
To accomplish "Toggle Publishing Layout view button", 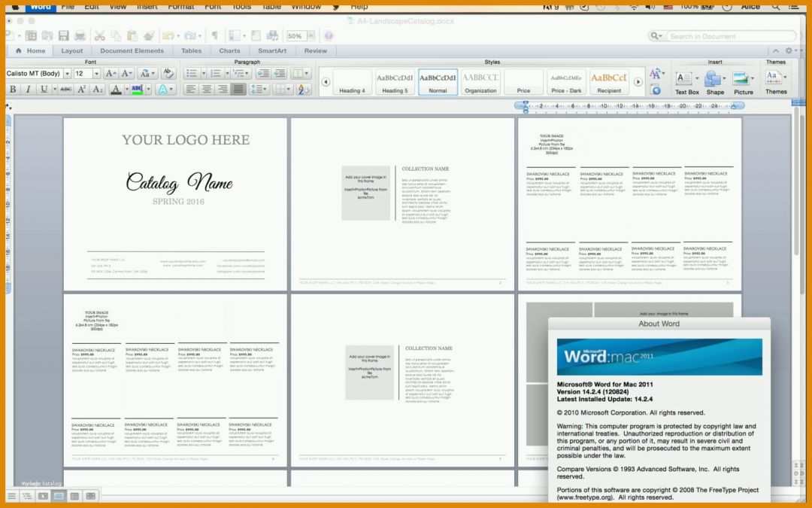I will click(x=43, y=496).
